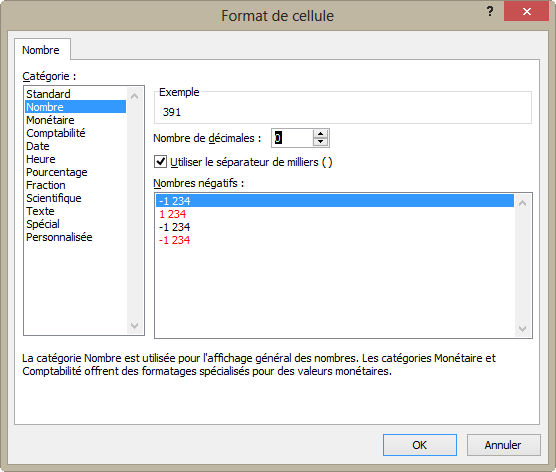The image size is (556, 472).
Task: Increase decimals with the up spinner arrow
Action: [x=321, y=134]
